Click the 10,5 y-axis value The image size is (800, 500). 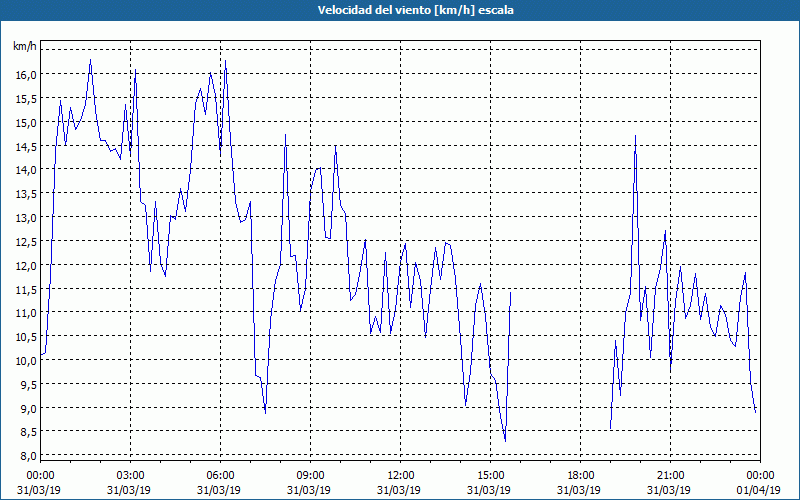25,337
